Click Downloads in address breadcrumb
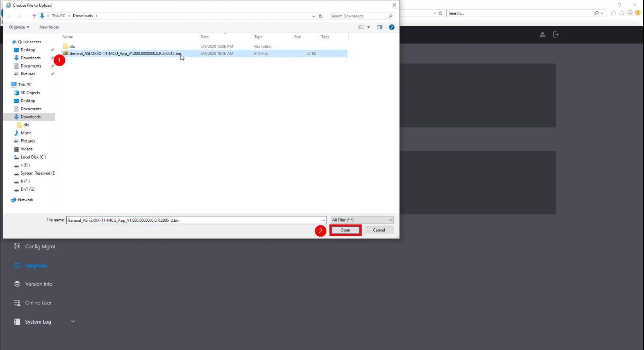The image size is (644, 350). click(x=83, y=16)
